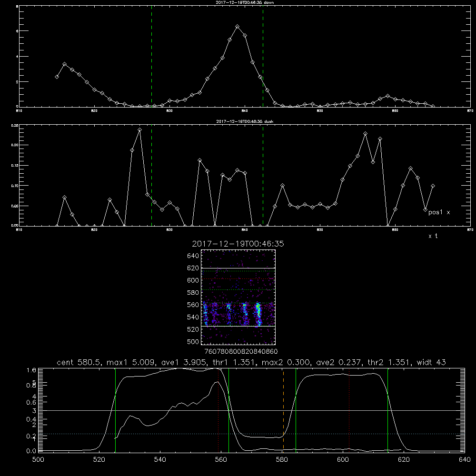Click the green vertical line near 562 in bottom plot
The width and height of the screenshot is (476, 476).
[228, 410]
